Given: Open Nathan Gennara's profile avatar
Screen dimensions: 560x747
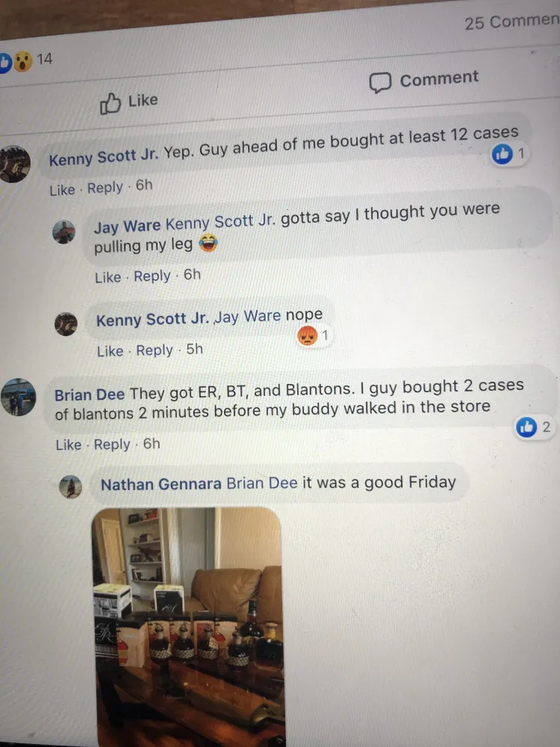Looking at the screenshot, I should point(70,487).
